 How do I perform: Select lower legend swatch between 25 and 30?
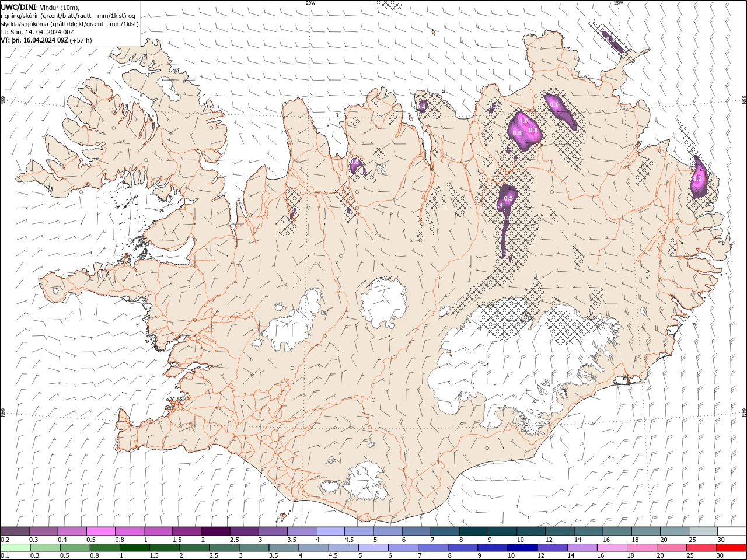point(702,548)
